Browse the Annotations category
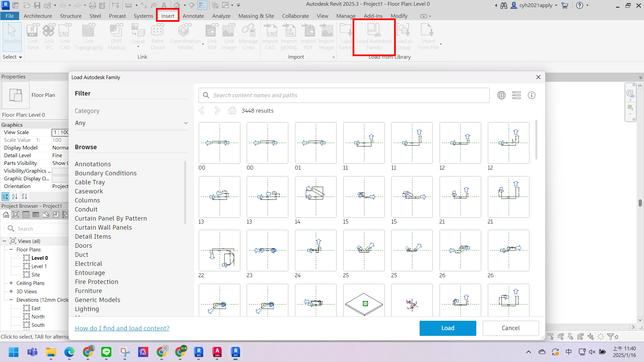Image resolution: width=644 pixels, height=362 pixels. tap(93, 164)
